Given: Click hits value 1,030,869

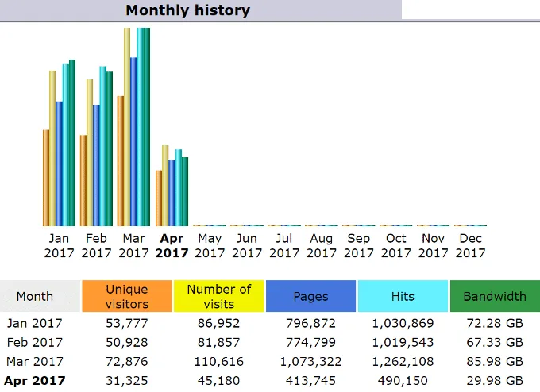Looking at the screenshot, I should (x=403, y=324).
